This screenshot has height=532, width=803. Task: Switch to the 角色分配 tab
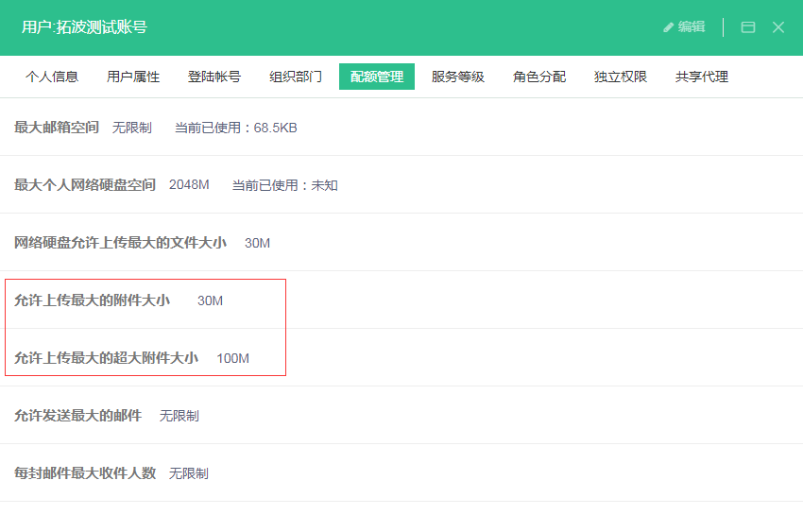[539, 77]
